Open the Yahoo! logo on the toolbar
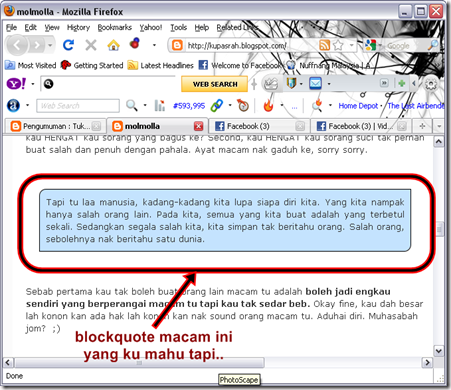This screenshot has height=390, width=451. pyautogui.click(x=16, y=84)
